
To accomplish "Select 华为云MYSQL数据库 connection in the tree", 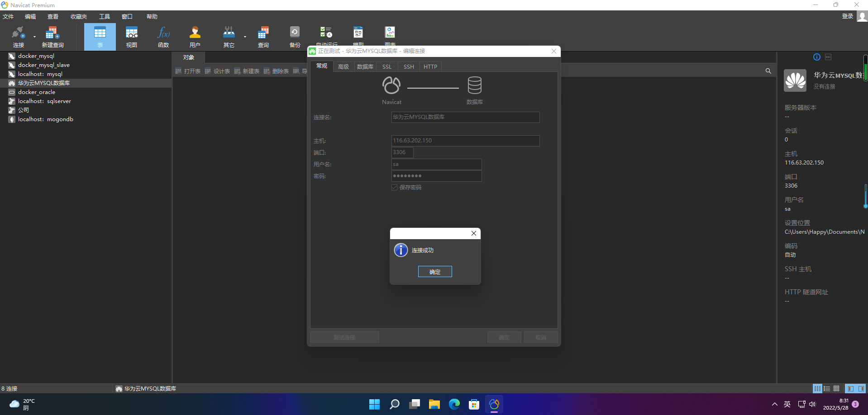I will 44,83.
